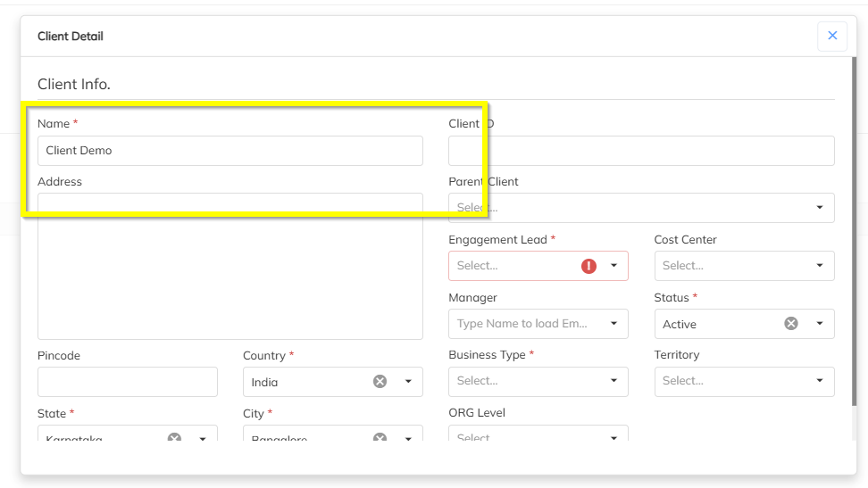Expand the Manager employee dropdown

pyautogui.click(x=613, y=324)
